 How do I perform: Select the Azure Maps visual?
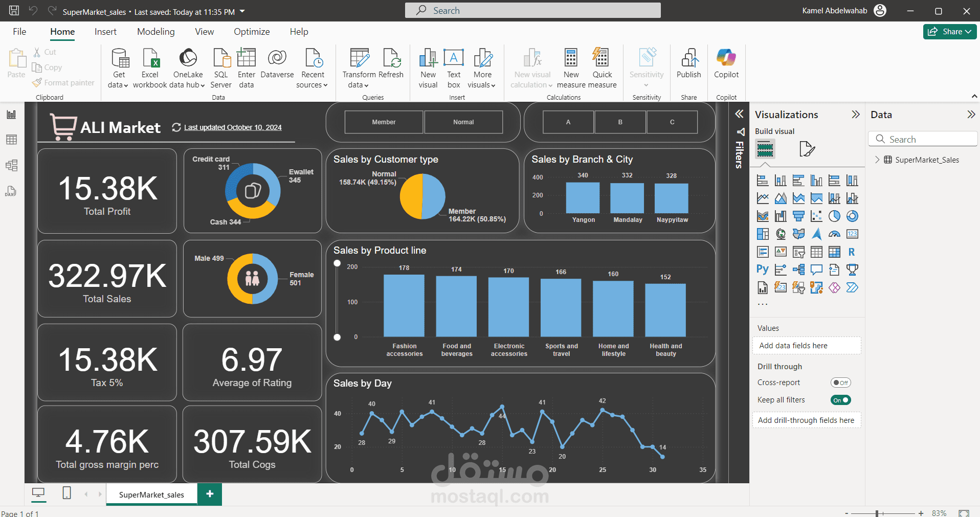pyautogui.click(x=816, y=234)
